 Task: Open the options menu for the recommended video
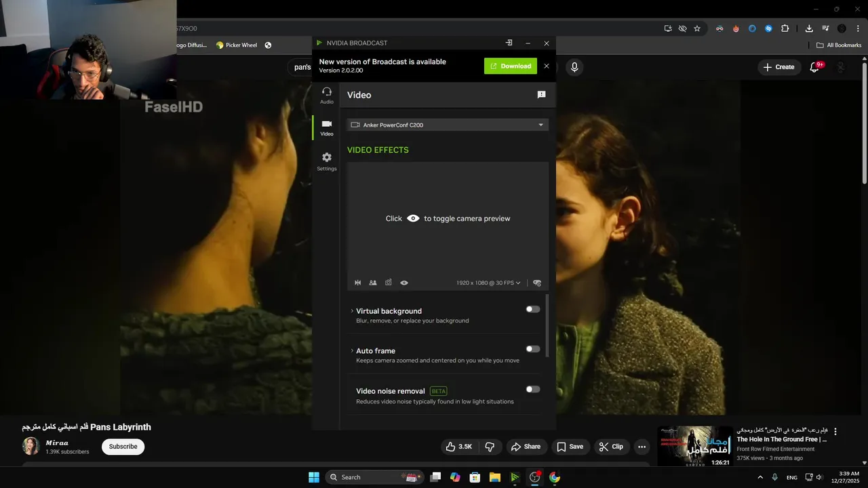pos(835,432)
